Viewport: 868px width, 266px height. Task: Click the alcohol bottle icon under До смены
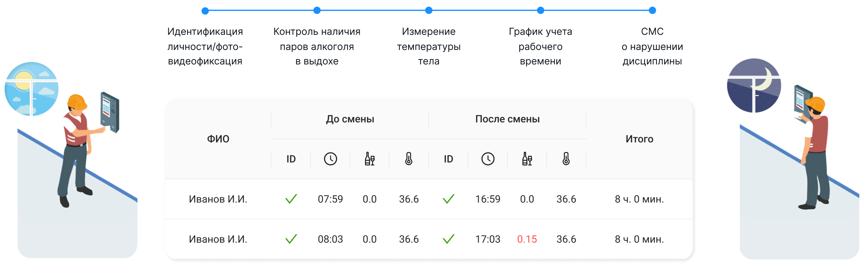pyautogui.click(x=369, y=159)
